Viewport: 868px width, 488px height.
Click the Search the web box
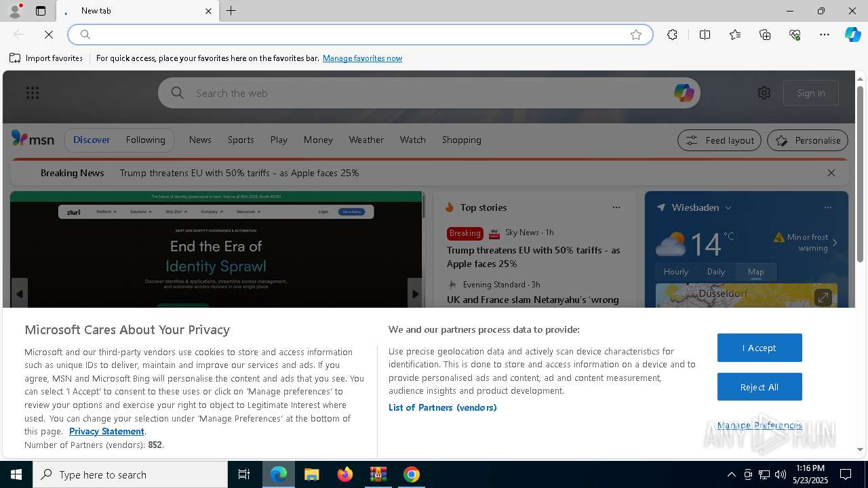point(429,93)
